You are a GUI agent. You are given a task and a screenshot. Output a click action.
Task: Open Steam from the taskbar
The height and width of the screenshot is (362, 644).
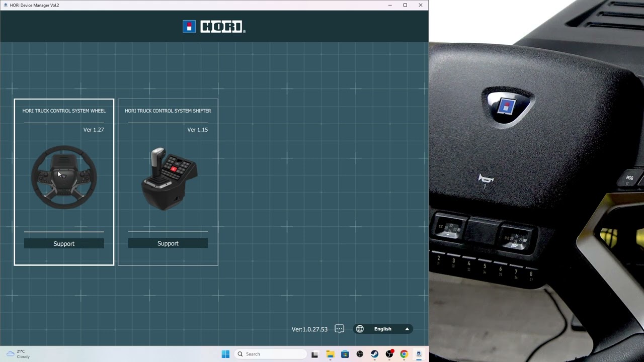(x=374, y=354)
